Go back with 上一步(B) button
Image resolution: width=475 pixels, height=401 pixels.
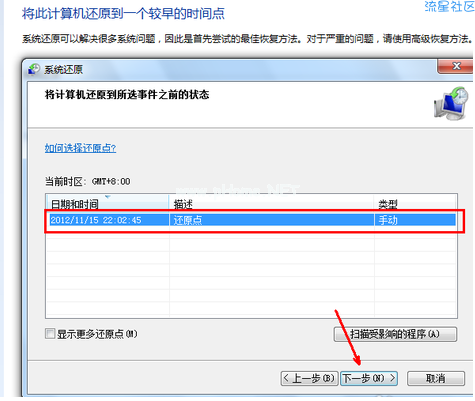tap(309, 378)
